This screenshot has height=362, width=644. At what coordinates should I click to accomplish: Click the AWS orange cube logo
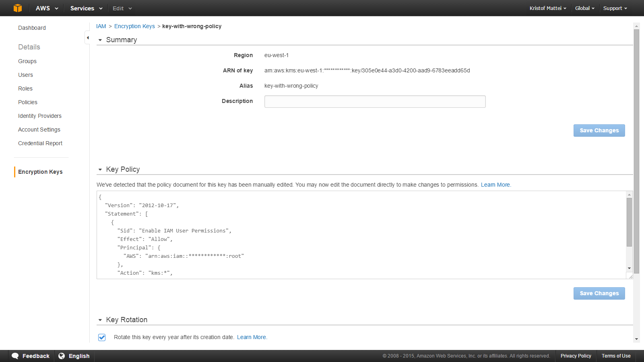17,8
